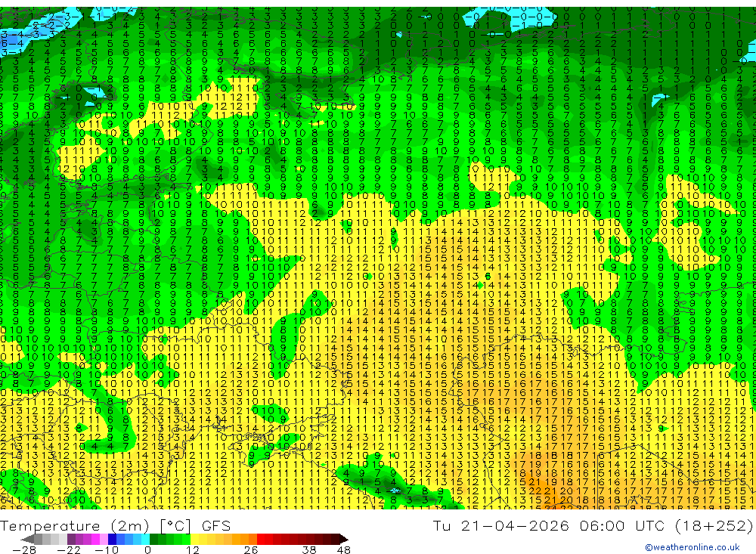Click the "Temperature (2m) [°C] GFS" title
This screenshot has width=756, height=554.
[115, 525]
